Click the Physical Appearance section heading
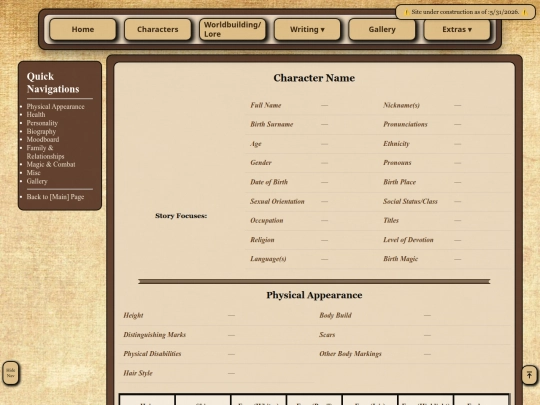 [314, 295]
